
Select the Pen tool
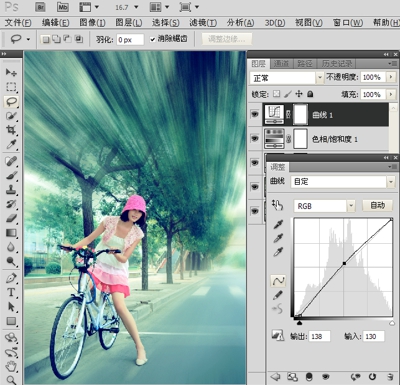click(11, 278)
